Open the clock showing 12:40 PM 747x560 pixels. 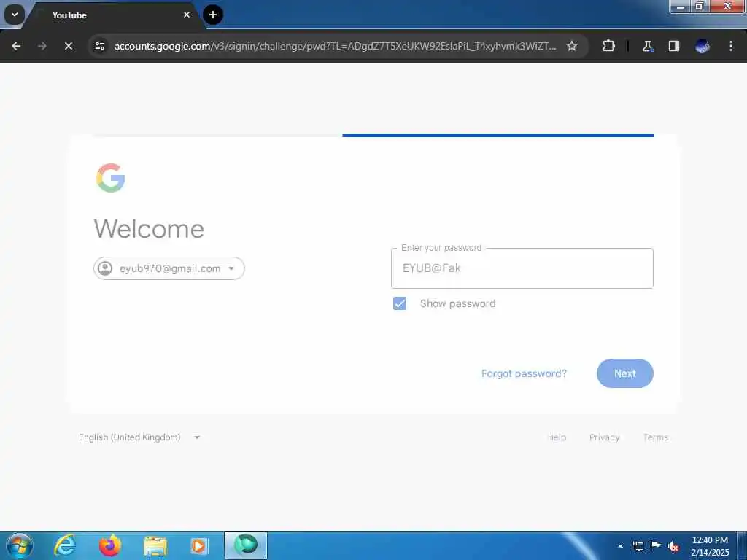pos(710,546)
